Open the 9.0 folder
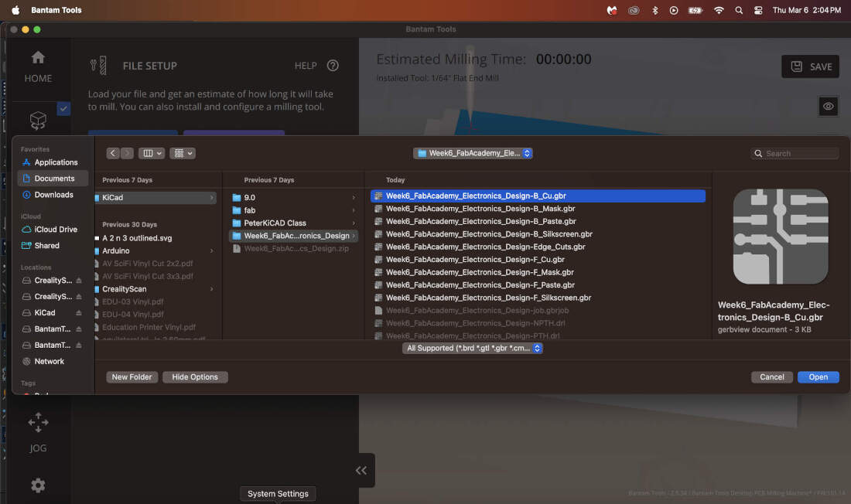 [x=293, y=197]
